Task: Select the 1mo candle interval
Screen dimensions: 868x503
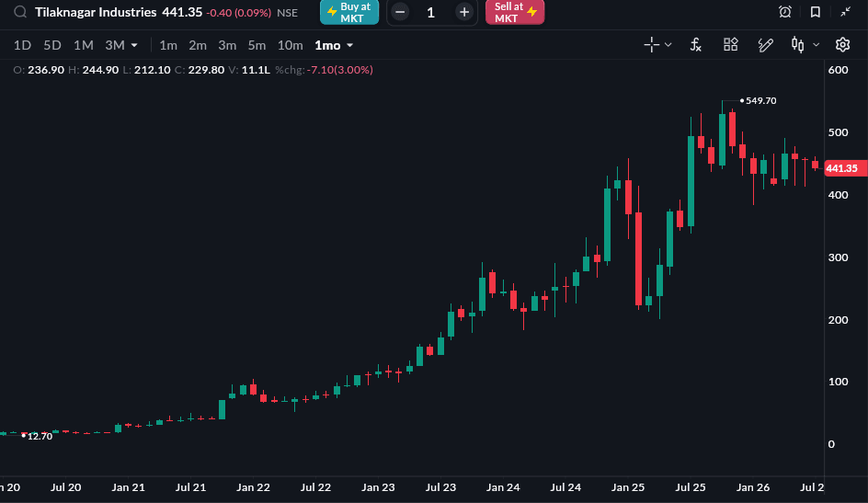Action: point(327,45)
